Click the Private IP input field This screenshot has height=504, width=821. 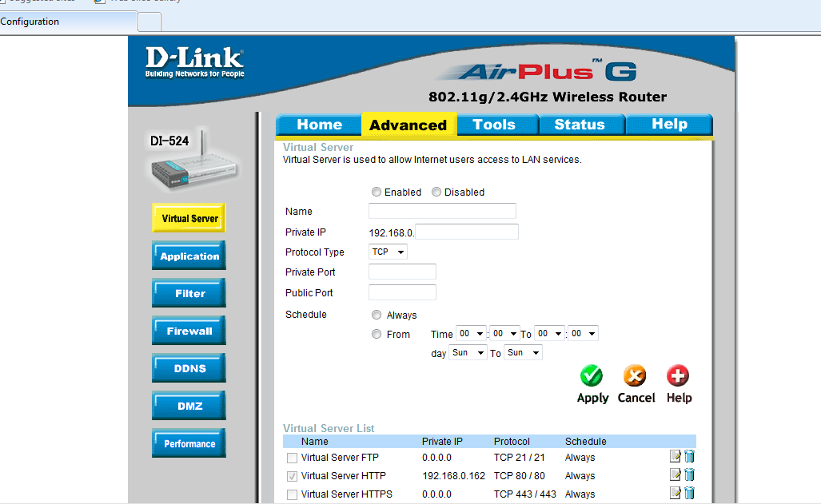(x=467, y=232)
